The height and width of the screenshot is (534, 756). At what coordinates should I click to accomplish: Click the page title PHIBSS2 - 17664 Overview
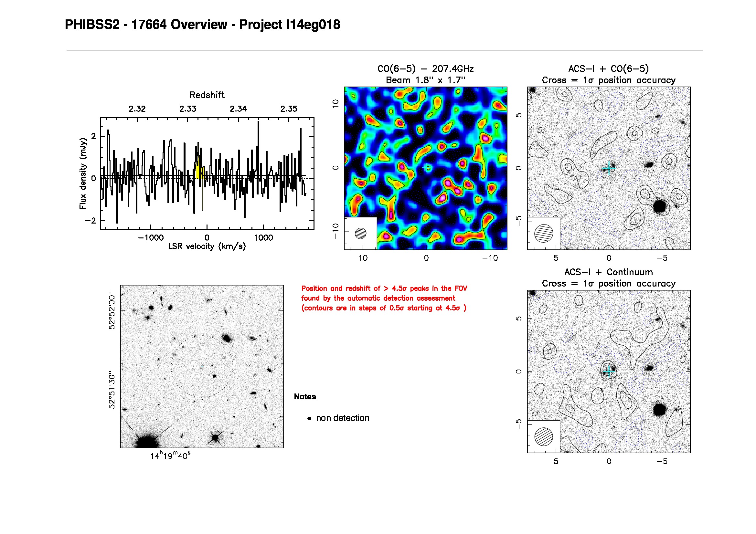pos(202,25)
